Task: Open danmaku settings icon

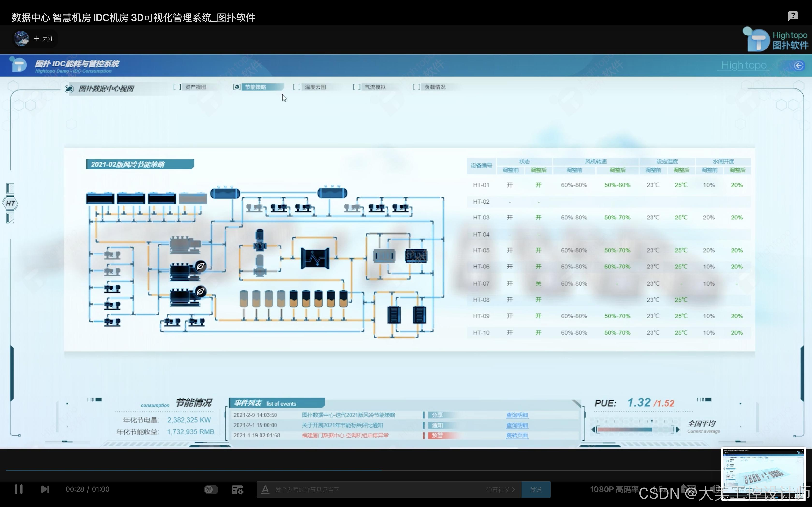Action: [x=237, y=490]
